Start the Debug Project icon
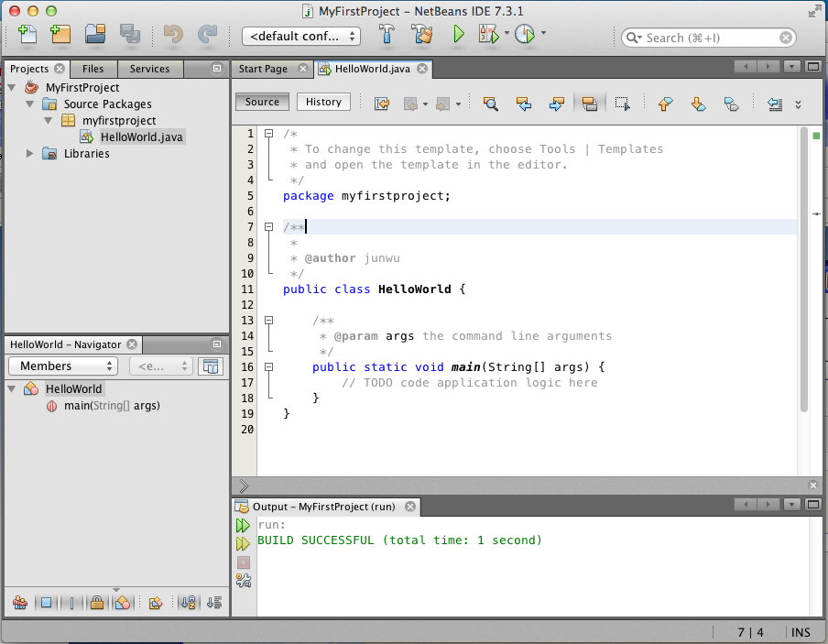This screenshot has height=644, width=828. pyautogui.click(x=489, y=35)
